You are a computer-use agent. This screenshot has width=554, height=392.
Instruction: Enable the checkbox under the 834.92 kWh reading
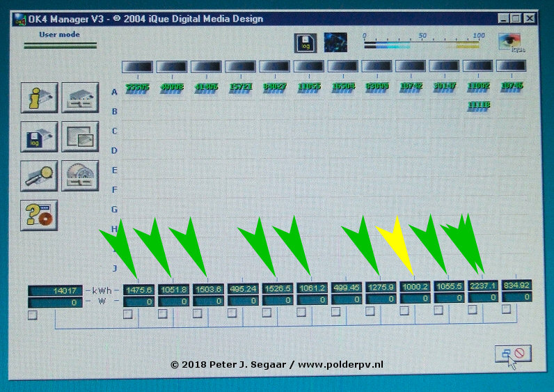[506, 309]
